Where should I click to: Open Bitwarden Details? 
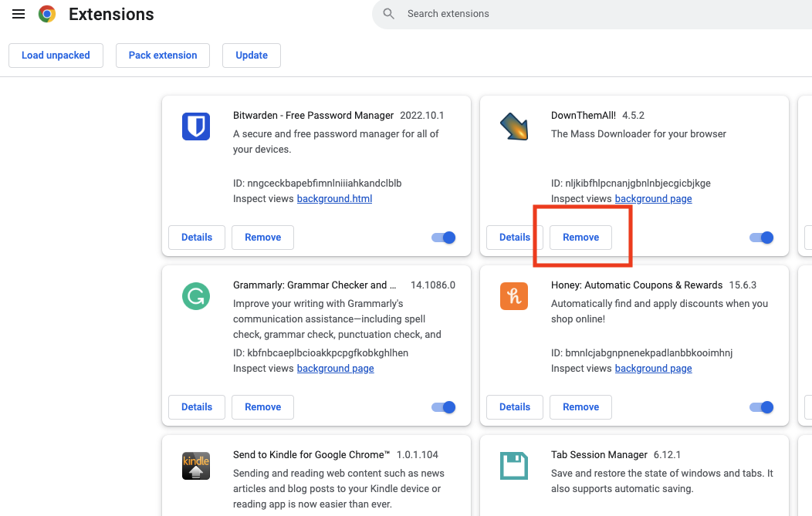pyautogui.click(x=197, y=238)
